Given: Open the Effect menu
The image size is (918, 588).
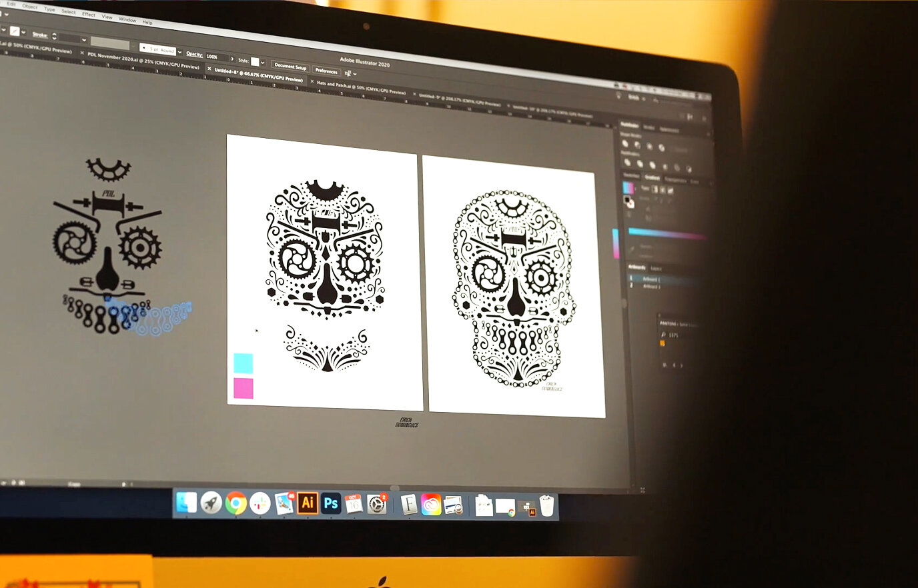Looking at the screenshot, I should [89, 15].
